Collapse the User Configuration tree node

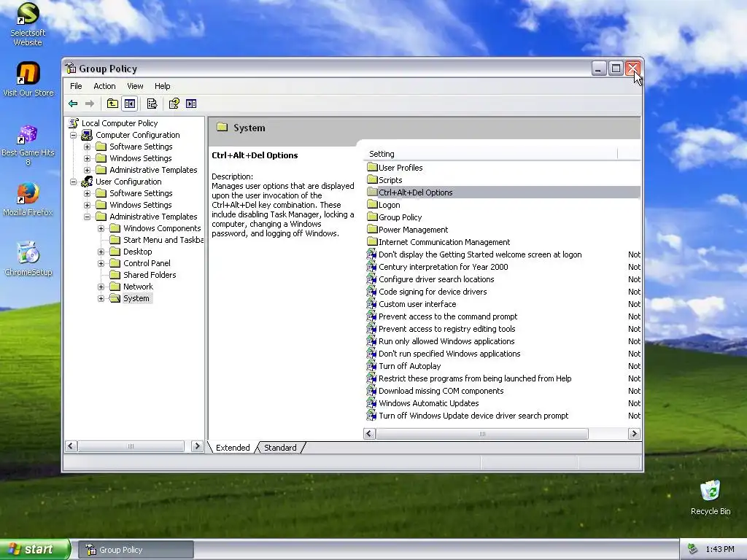coord(74,182)
